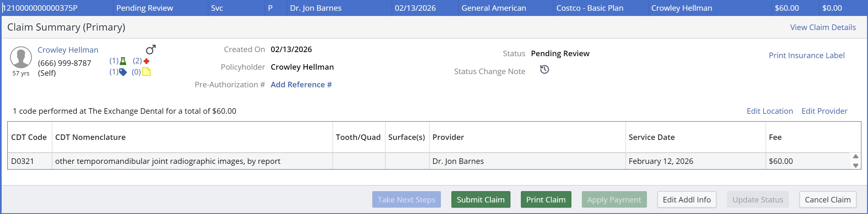Open the status change history clock icon
The image size is (868, 214).
tap(544, 70)
